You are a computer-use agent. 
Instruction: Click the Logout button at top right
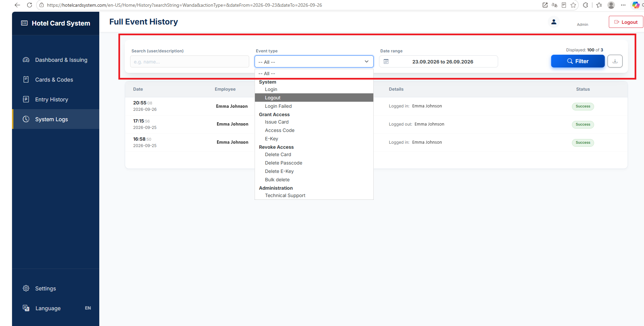point(626,22)
